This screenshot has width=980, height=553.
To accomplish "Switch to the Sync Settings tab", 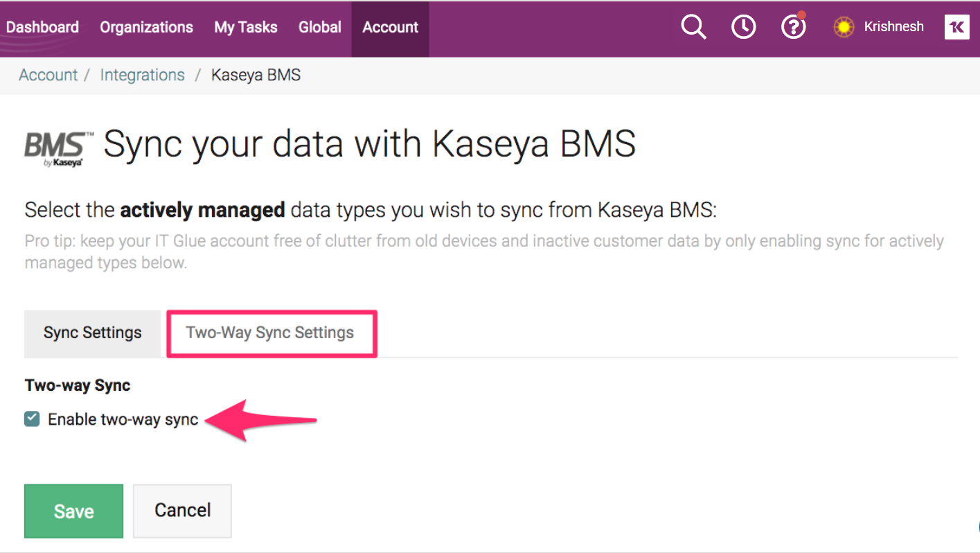I will pyautogui.click(x=93, y=333).
